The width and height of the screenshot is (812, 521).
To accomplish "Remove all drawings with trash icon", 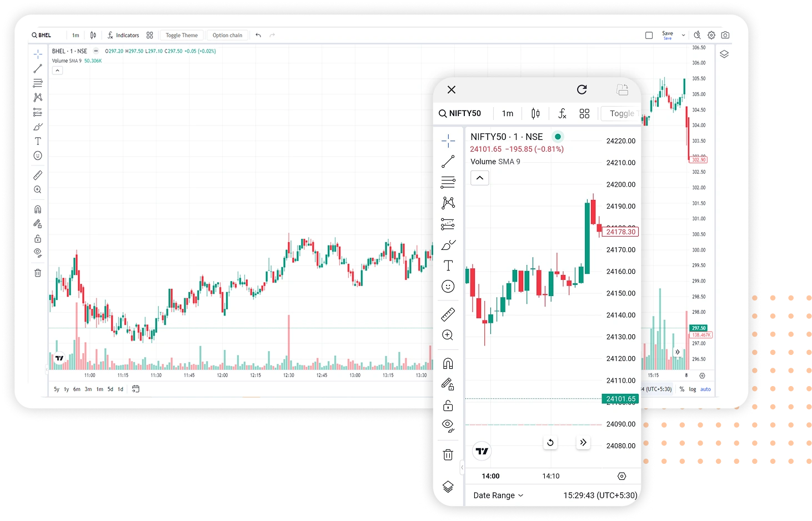I will pos(38,273).
